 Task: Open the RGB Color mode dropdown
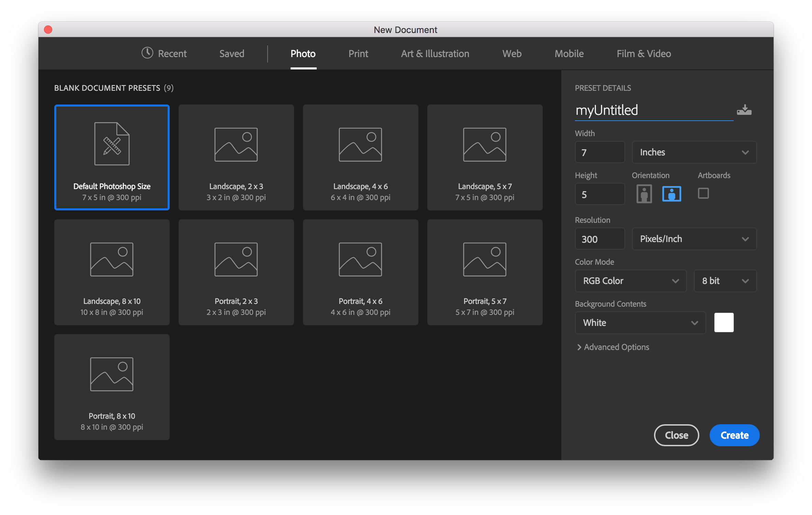pos(631,281)
